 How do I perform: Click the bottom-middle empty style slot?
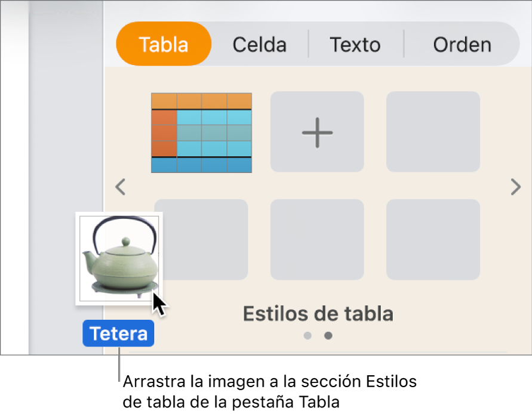click(x=316, y=239)
